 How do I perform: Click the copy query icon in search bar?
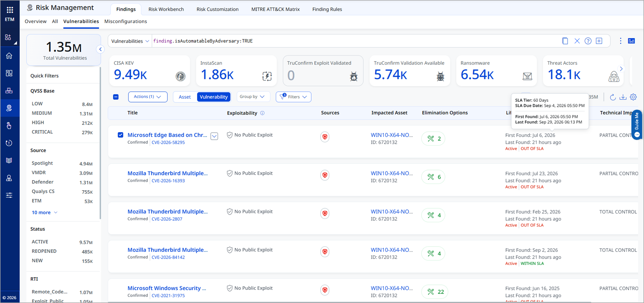565,41
